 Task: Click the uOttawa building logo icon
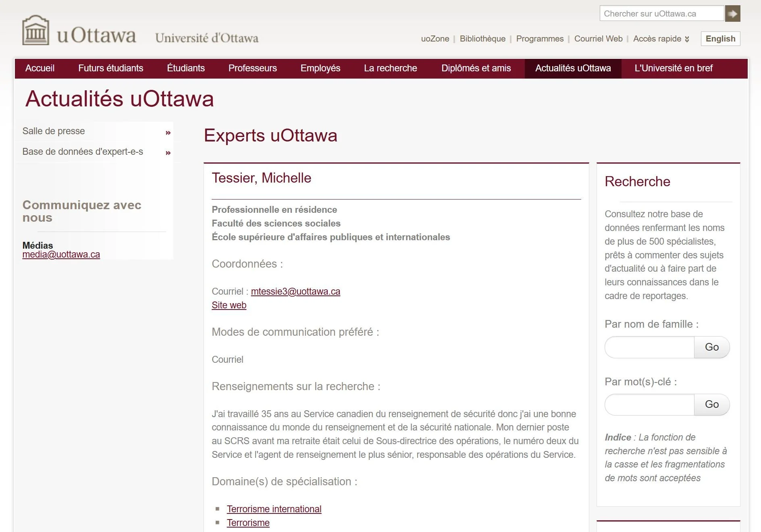click(35, 30)
